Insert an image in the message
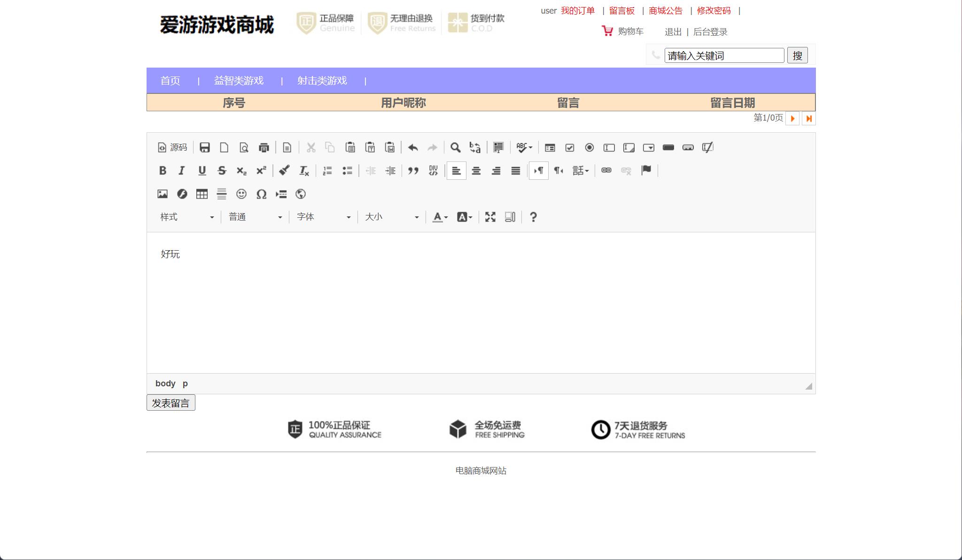This screenshot has width=962, height=560. click(x=162, y=194)
